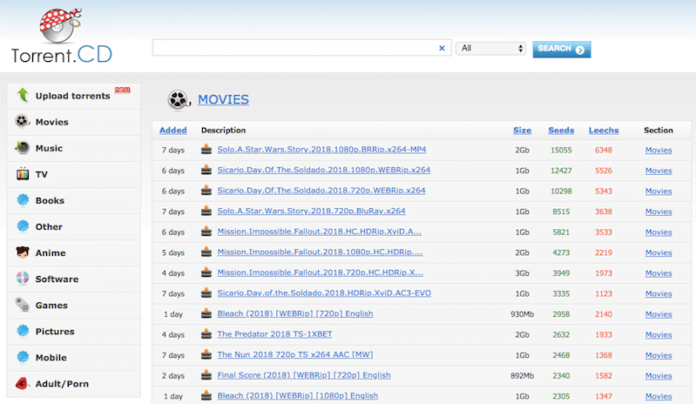The height and width of the screenshot is (404, 696).
Task: Select Pictures category label in sidebar
Action: [55, 331]
